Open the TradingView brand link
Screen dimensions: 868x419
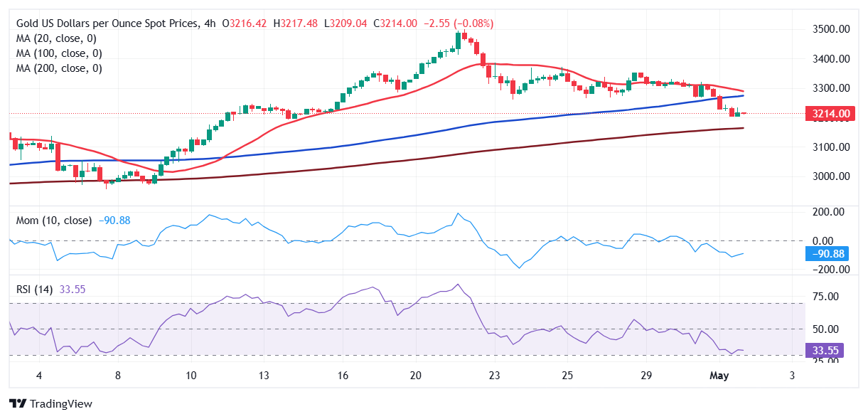(50, 403)
